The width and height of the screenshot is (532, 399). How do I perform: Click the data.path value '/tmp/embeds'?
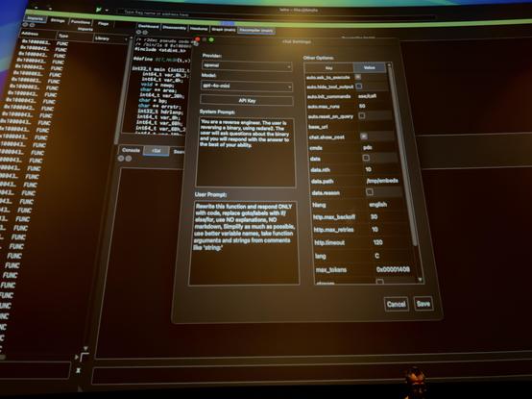click(x=382, y=181)
